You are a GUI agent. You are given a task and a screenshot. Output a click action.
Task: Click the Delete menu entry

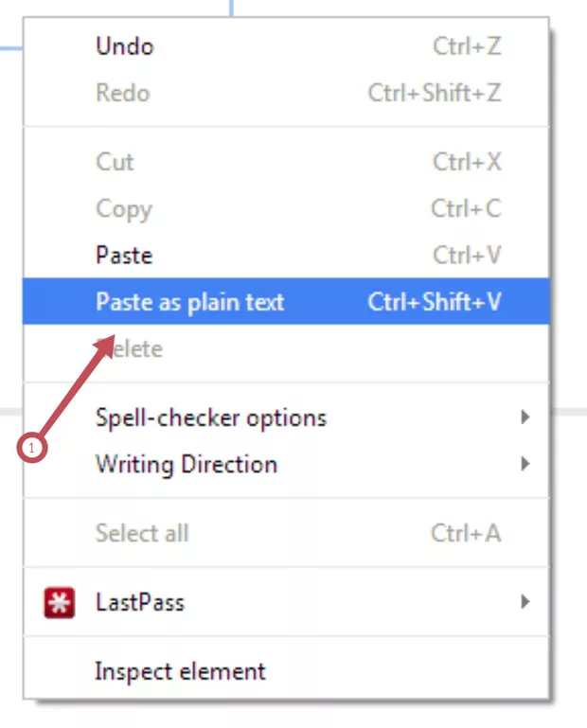133,348
